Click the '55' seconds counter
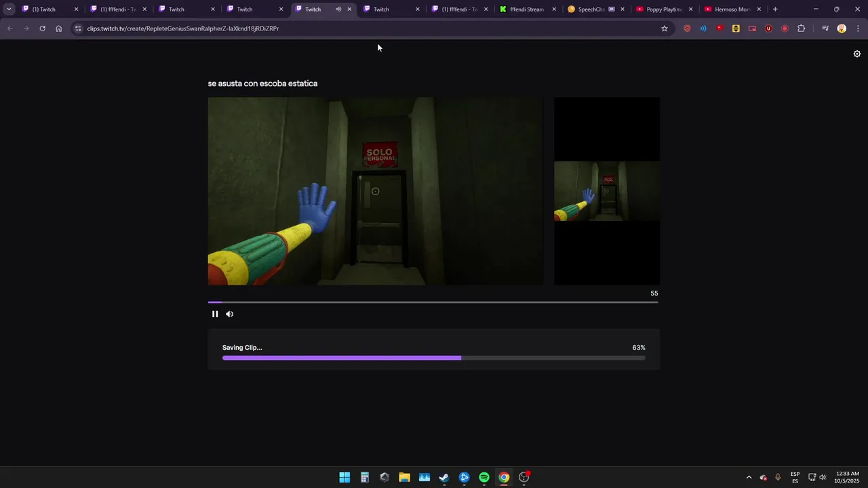Screen dimensions: 868x488 (x=654, y=293)
